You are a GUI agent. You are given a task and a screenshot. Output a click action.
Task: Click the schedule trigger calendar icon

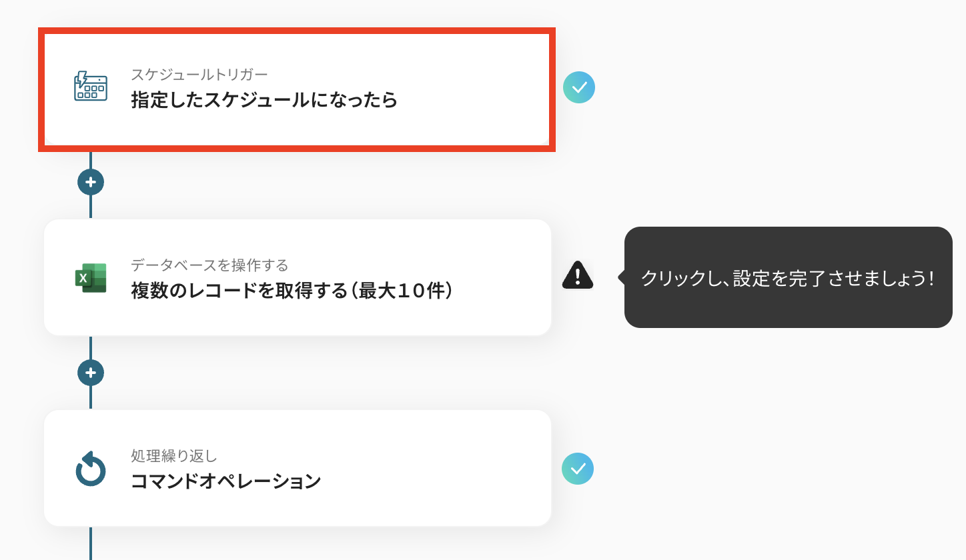pyautogui.click(x=90, y=87)
